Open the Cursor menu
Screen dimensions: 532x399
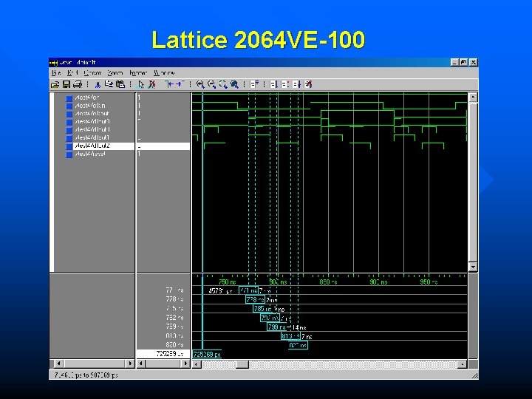(x=92, y=73)
